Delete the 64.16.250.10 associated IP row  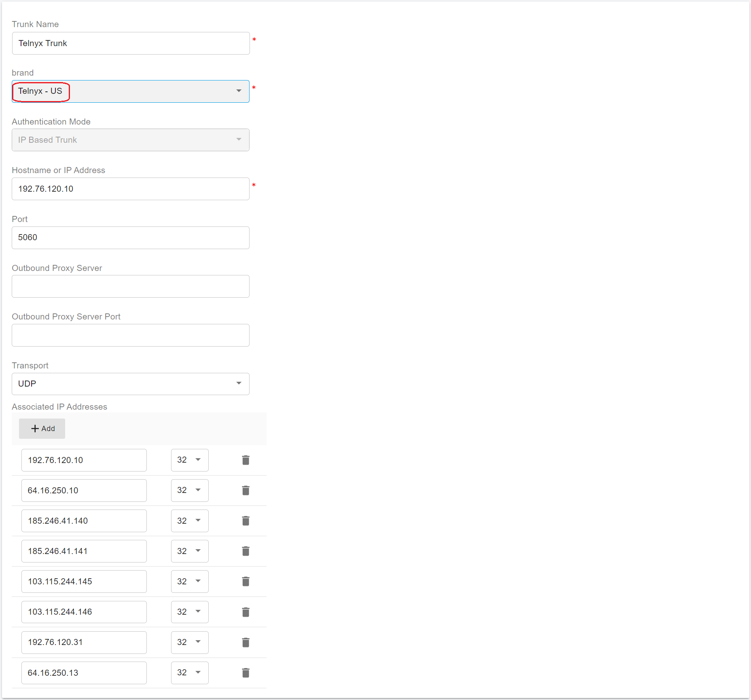[x=245, y=491]
